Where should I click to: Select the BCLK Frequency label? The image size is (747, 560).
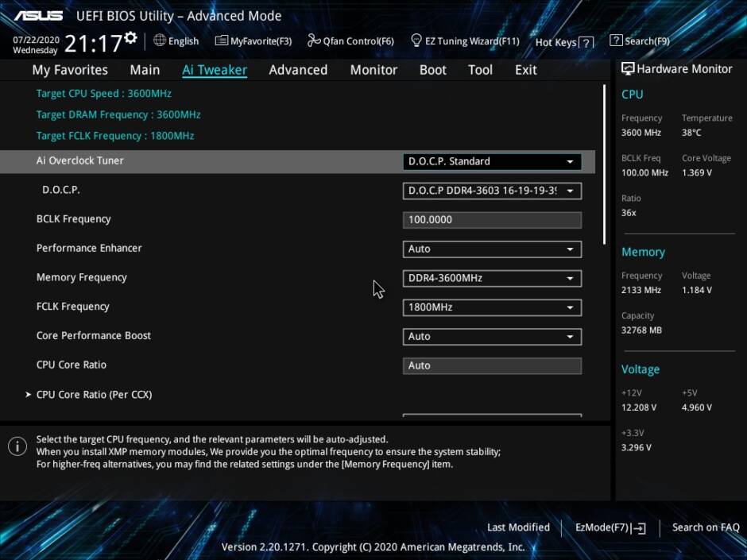[x=73, y=219]
